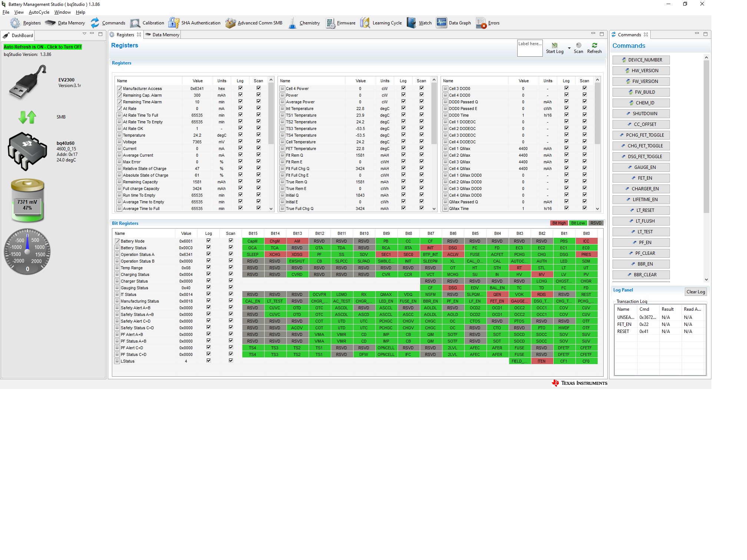Open the View menu
This screenshot has height=560, width=747.
click(x=19, y=12)
